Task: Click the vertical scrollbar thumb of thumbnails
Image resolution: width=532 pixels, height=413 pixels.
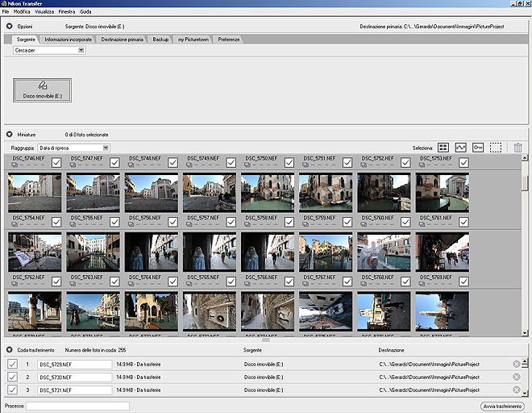Action: tap(525, 184)
